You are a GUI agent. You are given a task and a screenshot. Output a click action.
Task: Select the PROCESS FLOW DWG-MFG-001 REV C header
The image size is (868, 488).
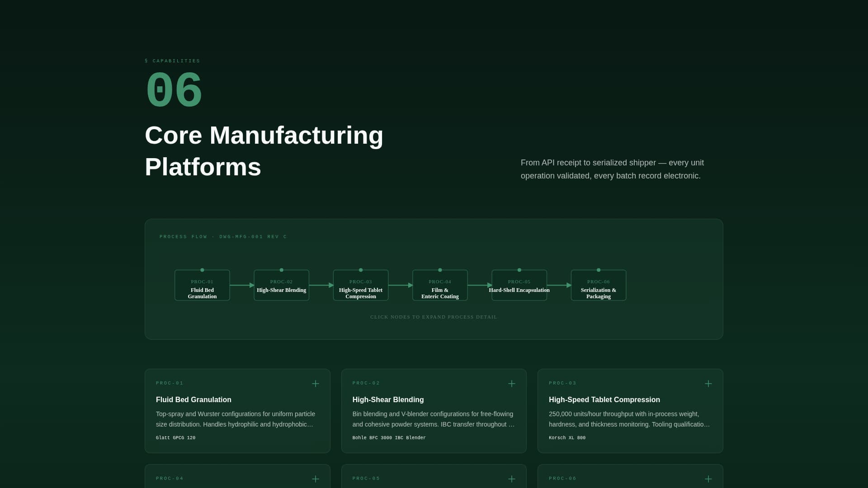point(223,236)
